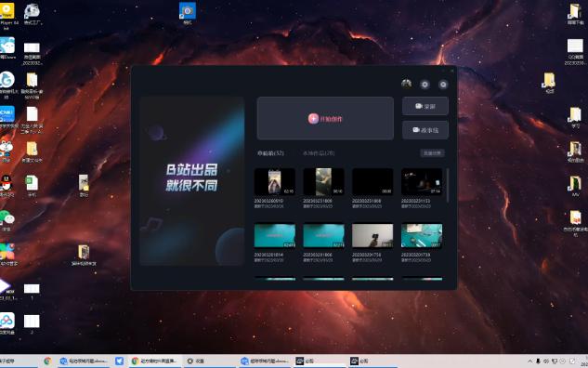Select the desktop file labeled 1
The image size is (588, 368).
(x=32, y=291)
